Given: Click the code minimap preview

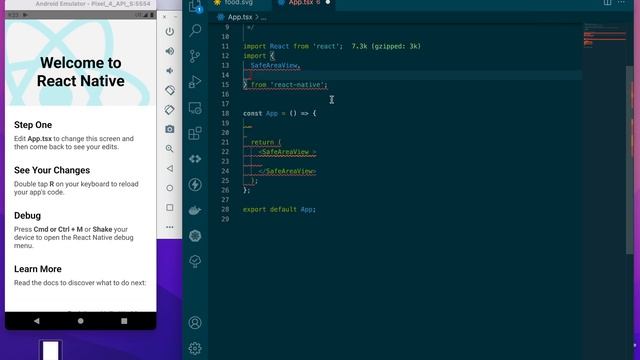Looking at the screenshot, I should pos(604,36).
